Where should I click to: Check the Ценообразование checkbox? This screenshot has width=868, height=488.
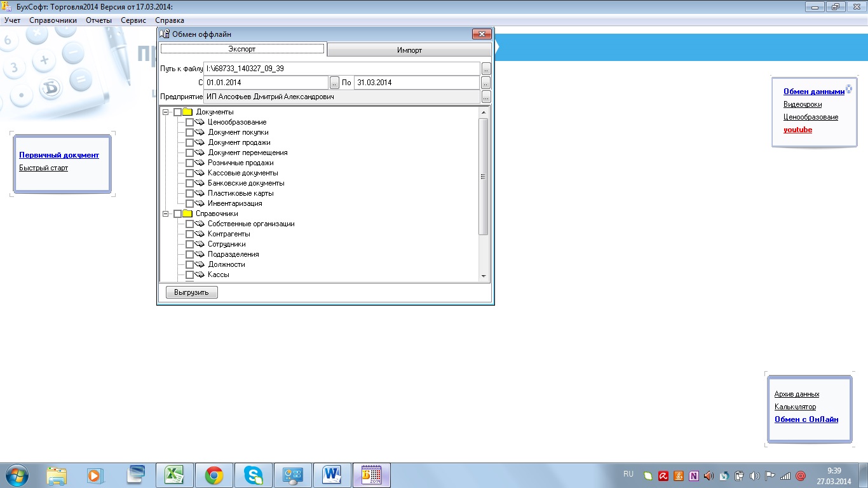pyautogui.click(x=189, y=123)
